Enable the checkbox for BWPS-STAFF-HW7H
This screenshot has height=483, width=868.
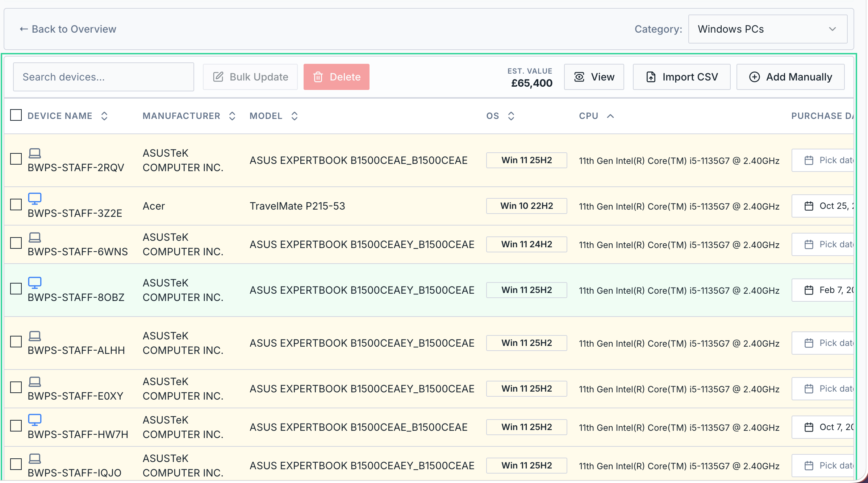tap(16, 426)
